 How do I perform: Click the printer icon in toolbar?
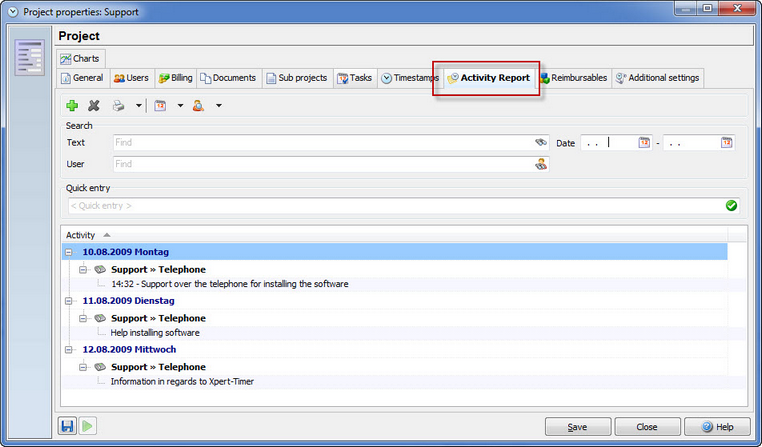pyautogui.click(x=119, y=105)
